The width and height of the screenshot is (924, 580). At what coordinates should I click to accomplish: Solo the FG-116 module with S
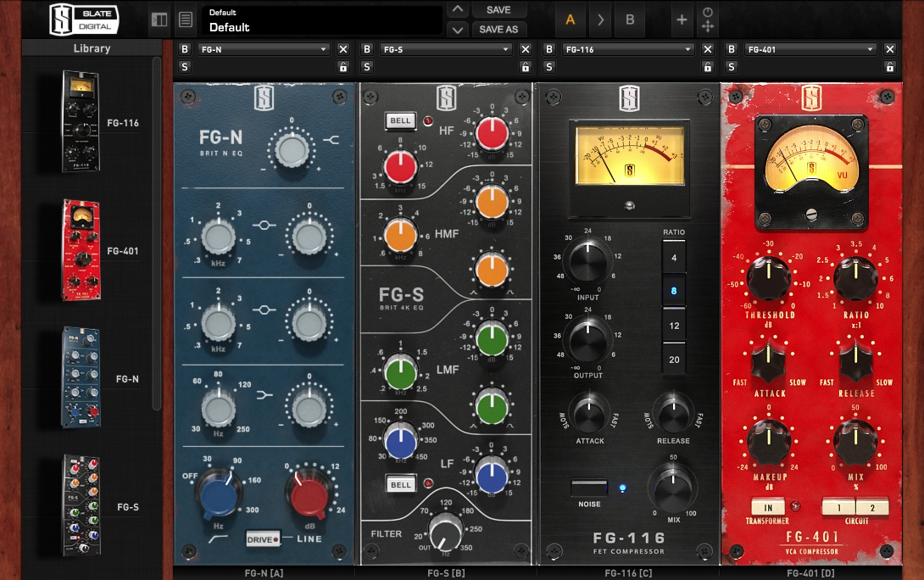(549, 67)
